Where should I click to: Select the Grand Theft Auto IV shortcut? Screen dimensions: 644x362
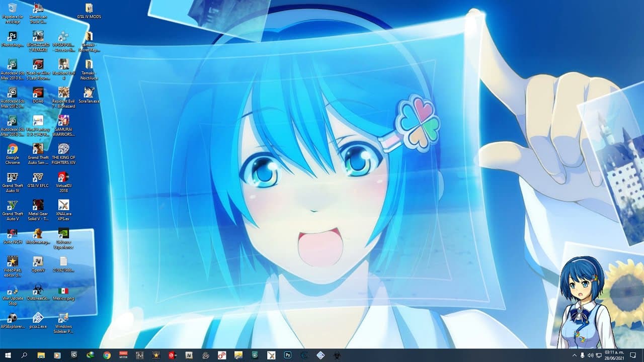click(x=13, y=183)
